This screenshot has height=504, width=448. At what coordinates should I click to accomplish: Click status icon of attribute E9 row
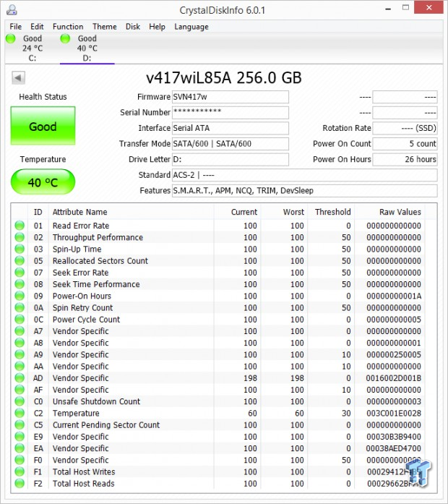tap(20, 437)
